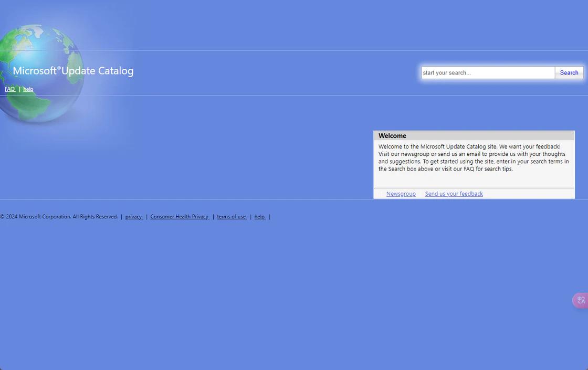Screen dimensions: 588x370
Task: Open the privacy policy link
Action: click(x=134, y=216)
